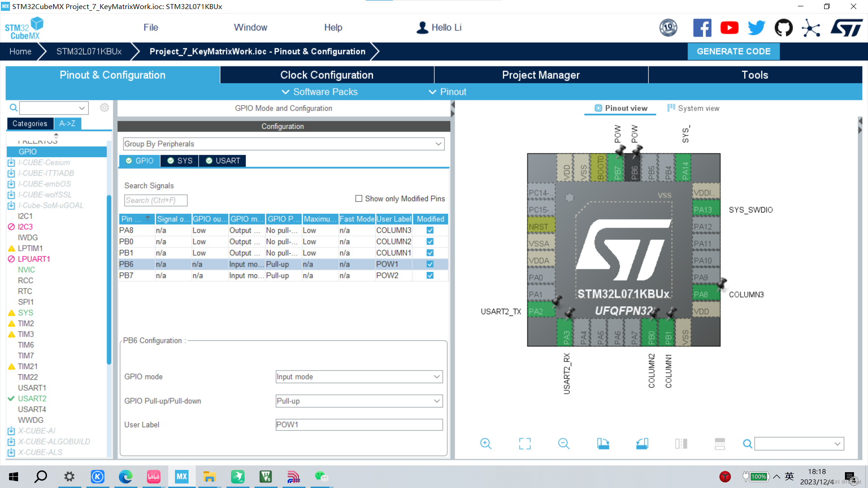Click the Search Signals field
868x488 pixels.
pos(156,200)
